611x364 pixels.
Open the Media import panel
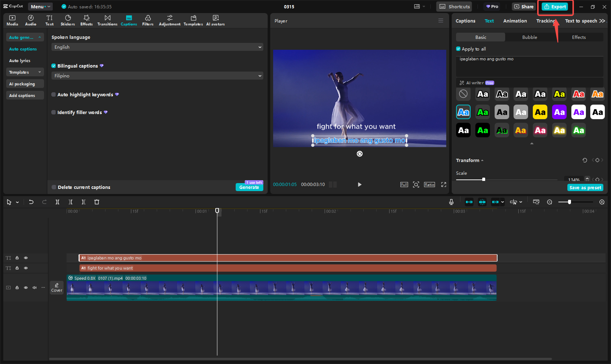(x=12, y=20)
